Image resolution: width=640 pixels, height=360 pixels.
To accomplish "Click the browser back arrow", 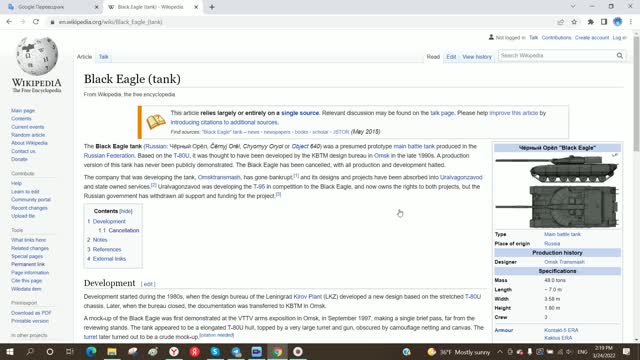I will [9, 22].
